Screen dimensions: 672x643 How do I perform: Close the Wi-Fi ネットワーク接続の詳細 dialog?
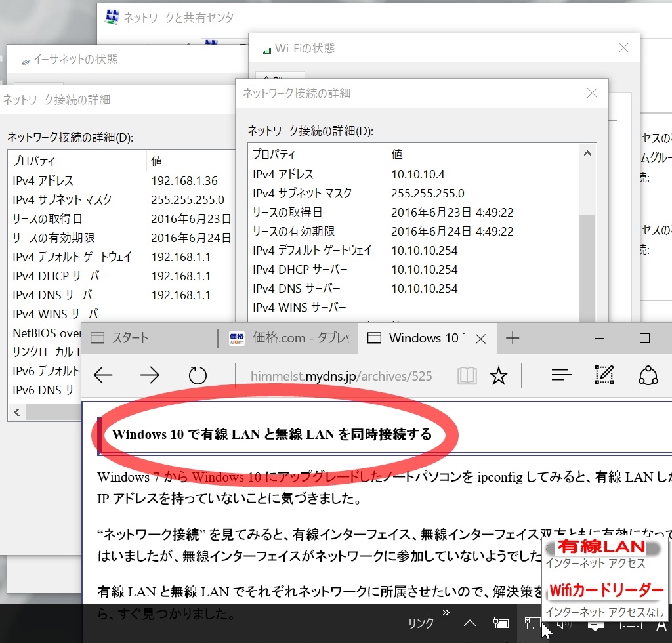pos(593,93)
